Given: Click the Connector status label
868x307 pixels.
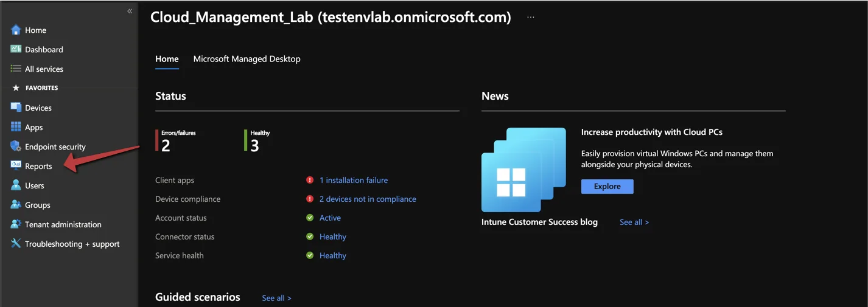Looking at the screenshot, I should point(185,236).
